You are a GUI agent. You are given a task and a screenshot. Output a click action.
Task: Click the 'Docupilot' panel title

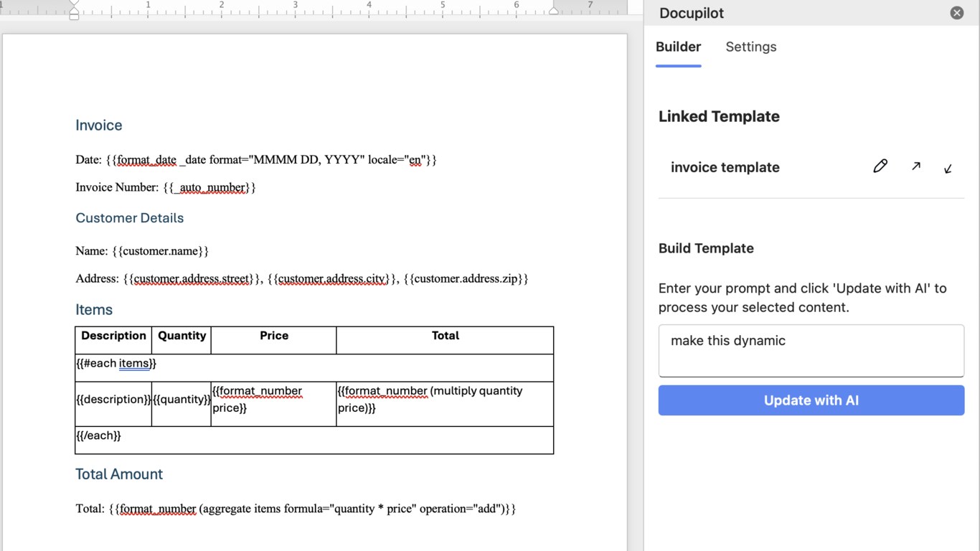click(x=692, y=13)
